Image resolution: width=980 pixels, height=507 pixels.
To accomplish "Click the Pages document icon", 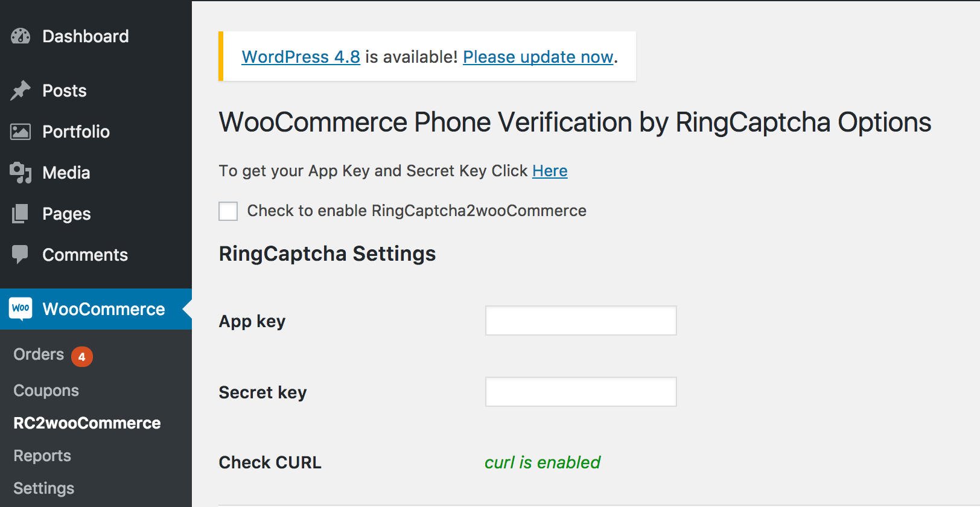I will 21,214.
